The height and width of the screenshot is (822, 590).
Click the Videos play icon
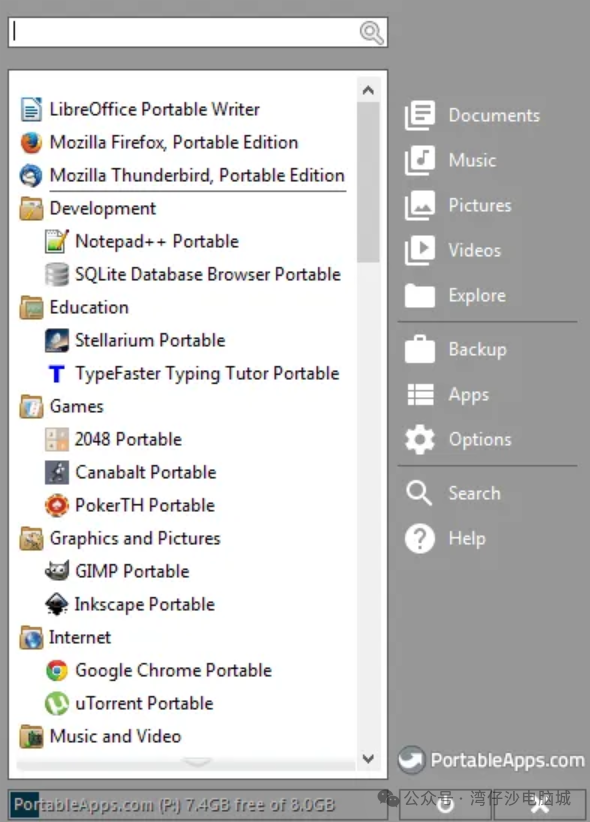click(420, 251)
